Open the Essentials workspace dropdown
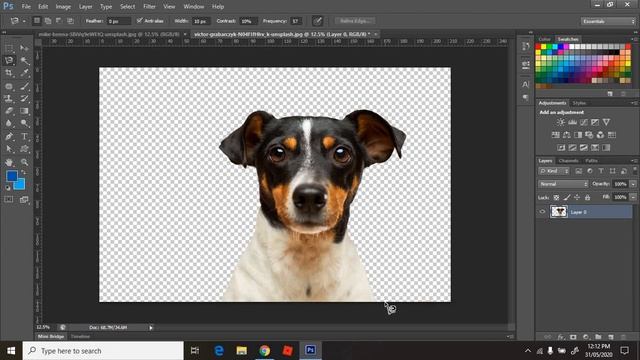Viewport: 640px width, 360px height. pos(608,21)
